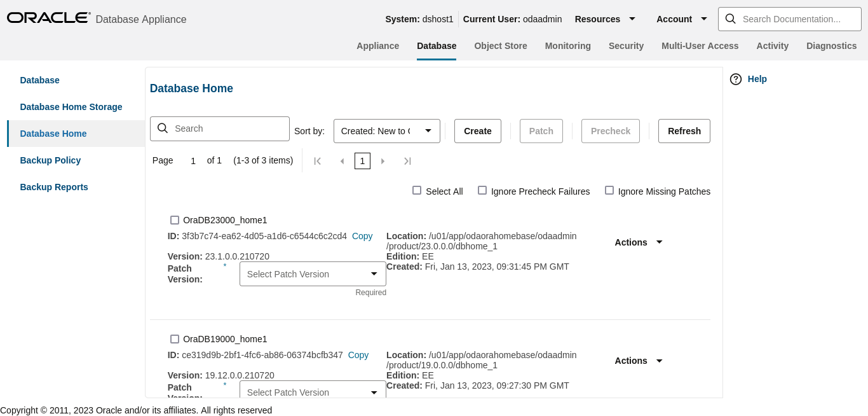
Task: Select the OraDB19000_home1 checkbox
Action: pos(175,339)
